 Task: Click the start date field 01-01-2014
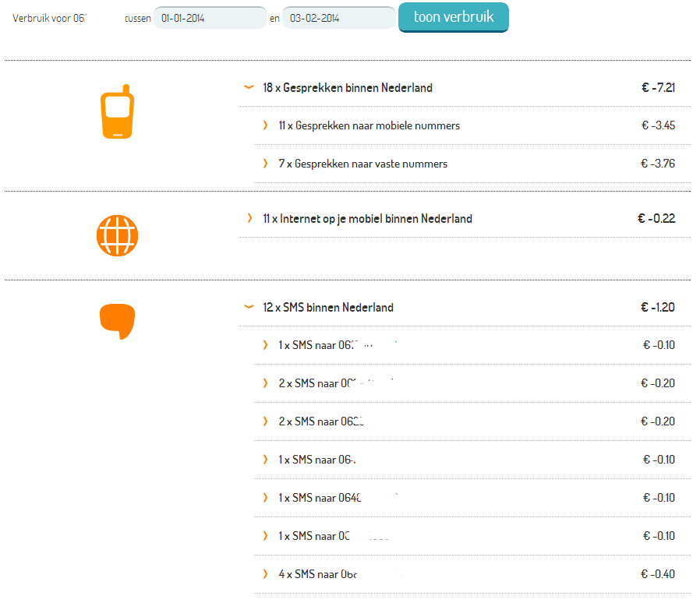[210, 18]
